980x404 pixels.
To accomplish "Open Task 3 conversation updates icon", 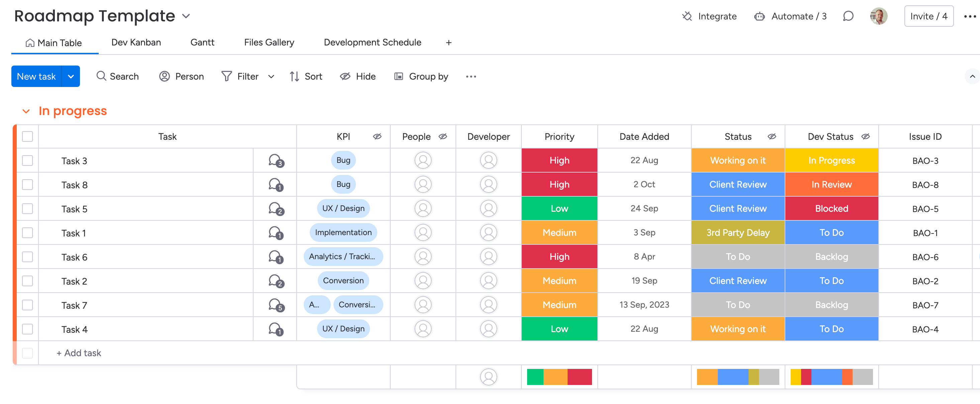I will coord(275,161).
